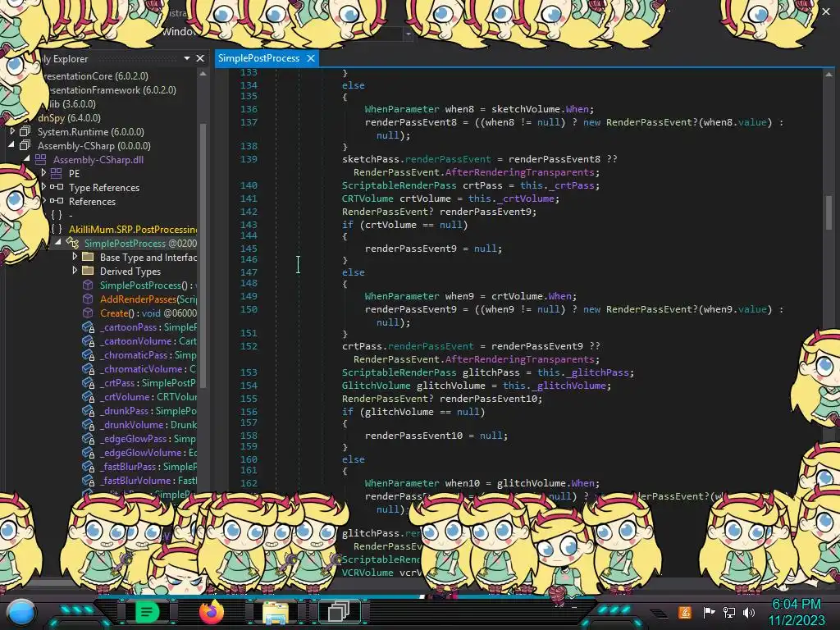Open the toolbar combo box dropdown arrow
Screen dimensions: 840x630
pyautogui.click(x=409, y=34)
